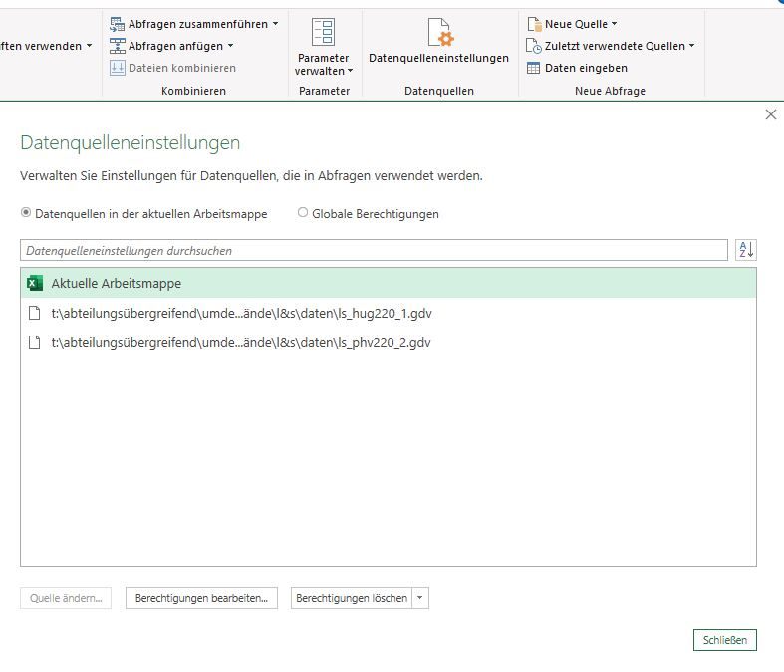Click Abfragen anfügen label
The image size is (784, 672).
[x=175, y=46]
